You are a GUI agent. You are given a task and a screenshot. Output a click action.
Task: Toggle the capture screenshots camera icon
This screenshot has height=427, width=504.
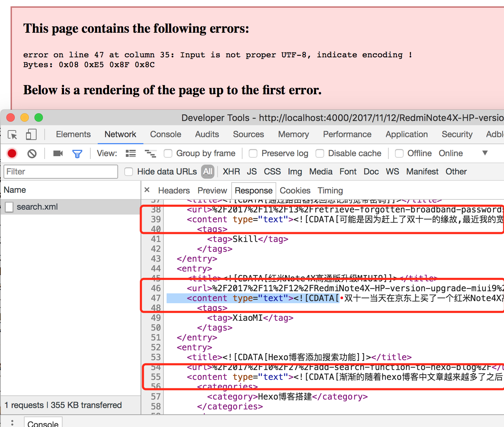(x=58, y=153)
